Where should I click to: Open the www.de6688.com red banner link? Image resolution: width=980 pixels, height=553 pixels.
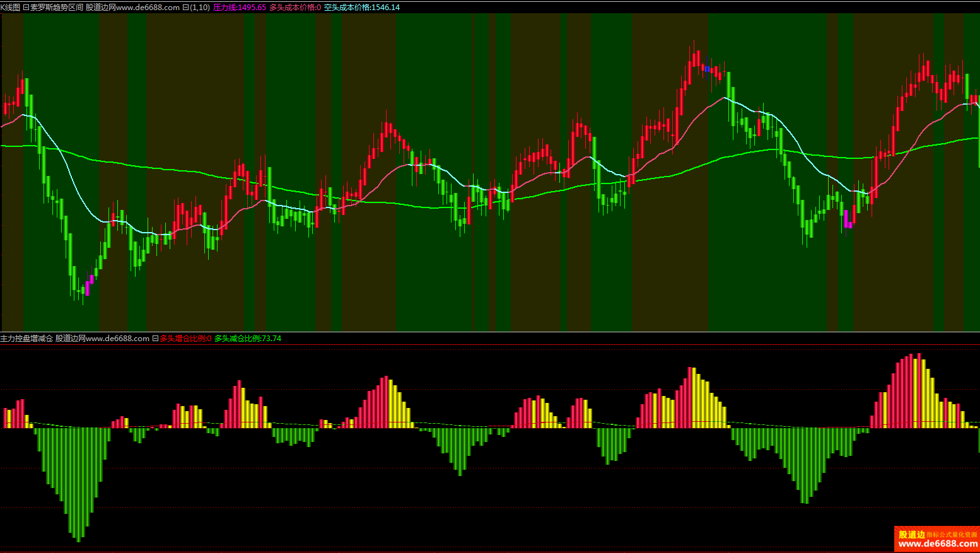tap(938, 544)
